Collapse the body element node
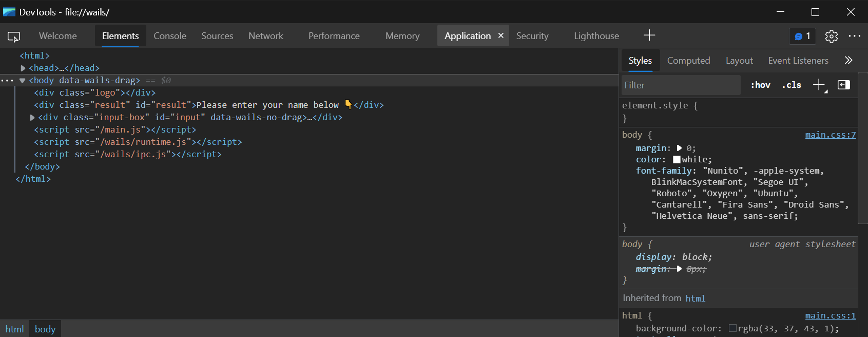868x337 pixels. 23,80
